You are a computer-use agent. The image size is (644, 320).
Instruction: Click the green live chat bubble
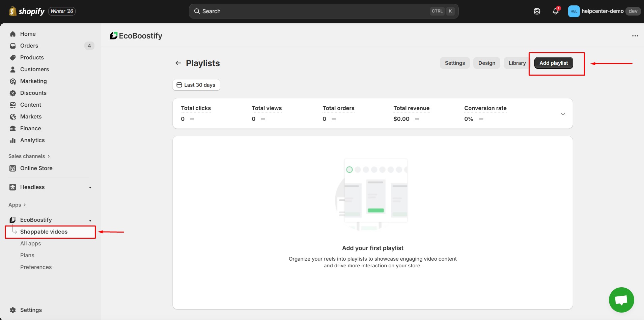coord(621,300)
